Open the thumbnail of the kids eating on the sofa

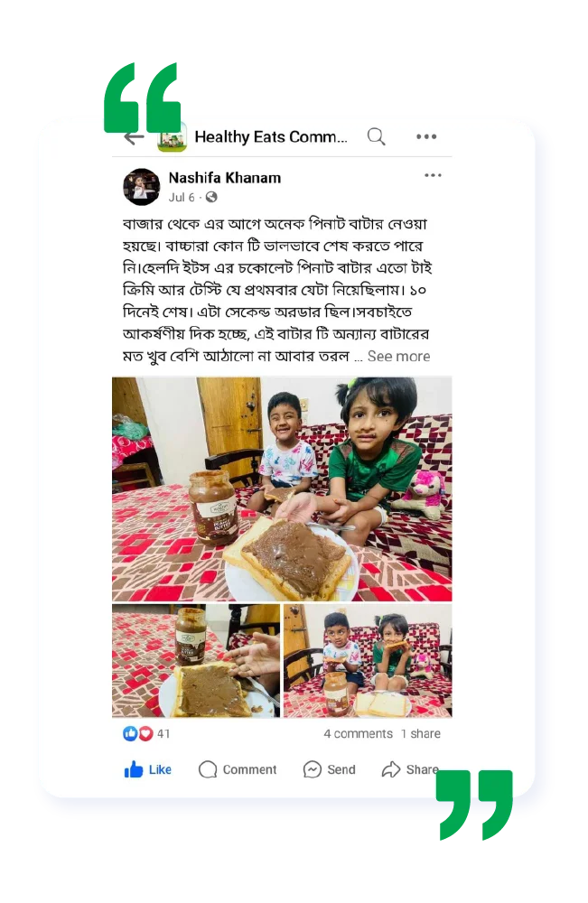[368, 661]
